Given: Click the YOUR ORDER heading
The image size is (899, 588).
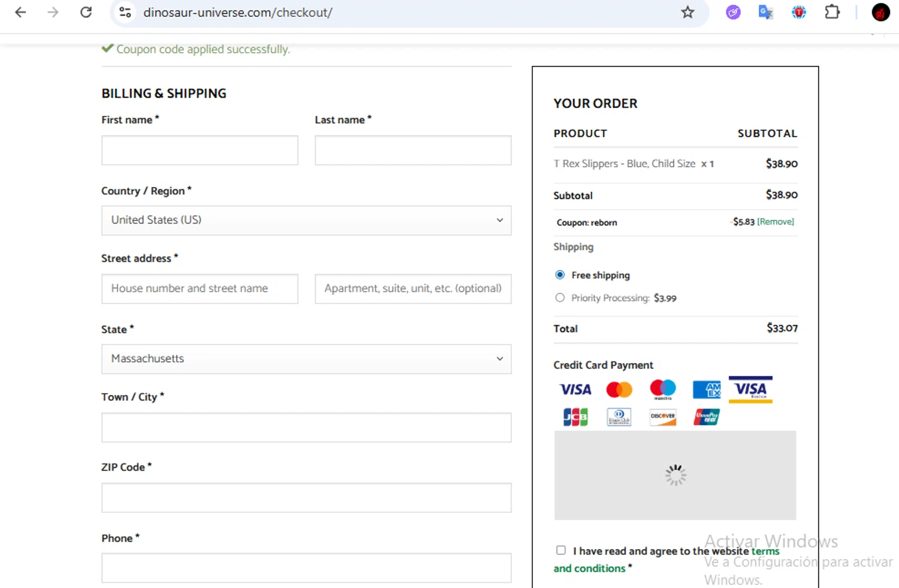Looking at the screenshot, I should click(x=595, y=103).
